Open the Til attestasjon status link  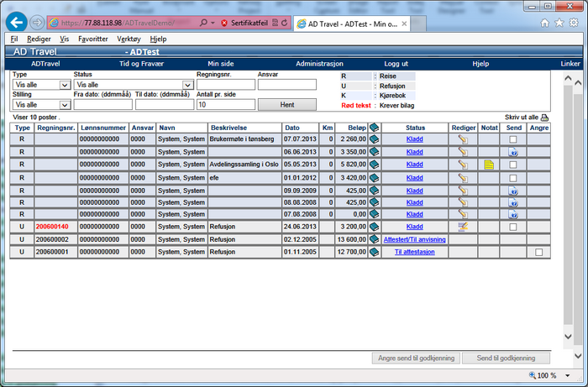click(414, 252)
